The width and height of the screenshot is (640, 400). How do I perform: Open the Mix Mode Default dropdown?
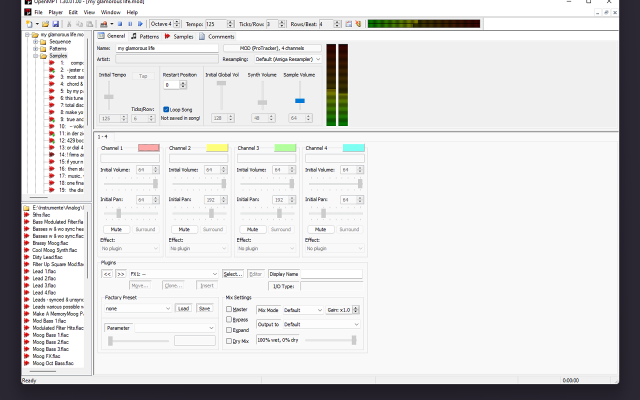[x=303, y=310]
